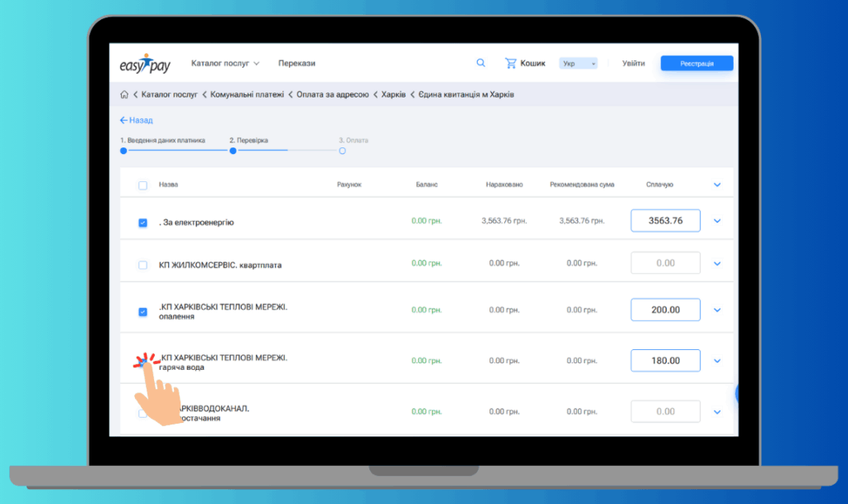The image size is (848, 504).
Task: Open the EasyPay logo home page
Action: (145, 64)
